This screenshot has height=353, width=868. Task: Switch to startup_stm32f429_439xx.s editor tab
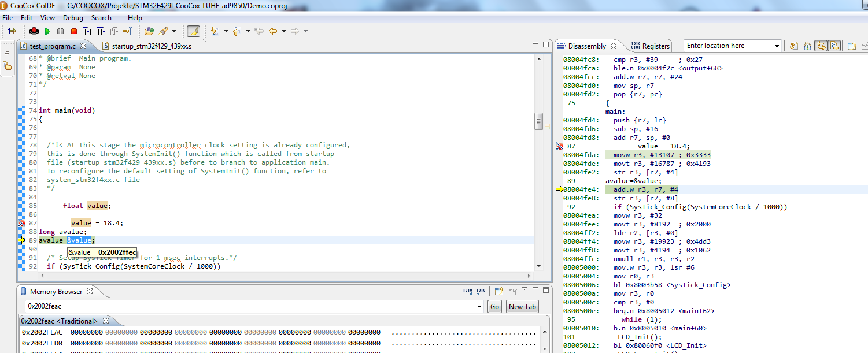point(151,46)
